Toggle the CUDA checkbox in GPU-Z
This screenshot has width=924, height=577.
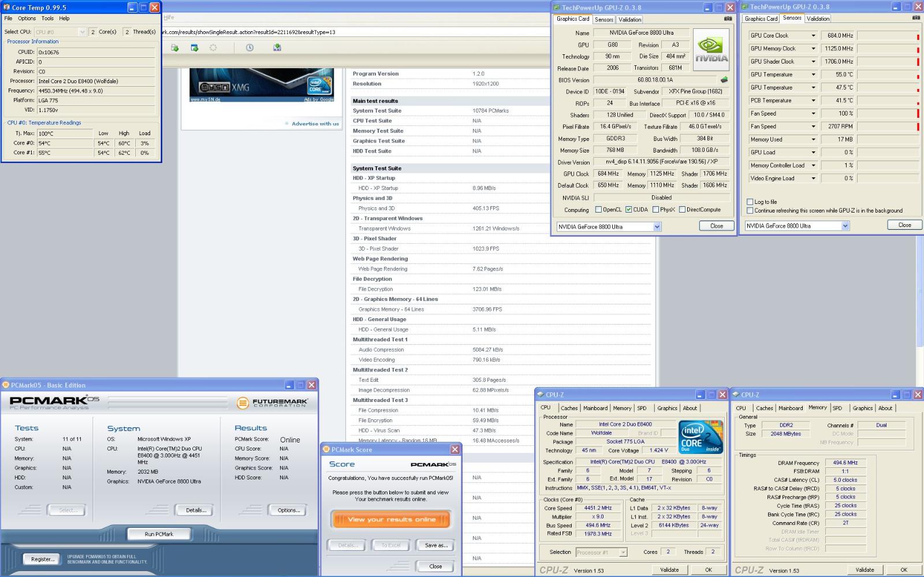coord(628,210)
